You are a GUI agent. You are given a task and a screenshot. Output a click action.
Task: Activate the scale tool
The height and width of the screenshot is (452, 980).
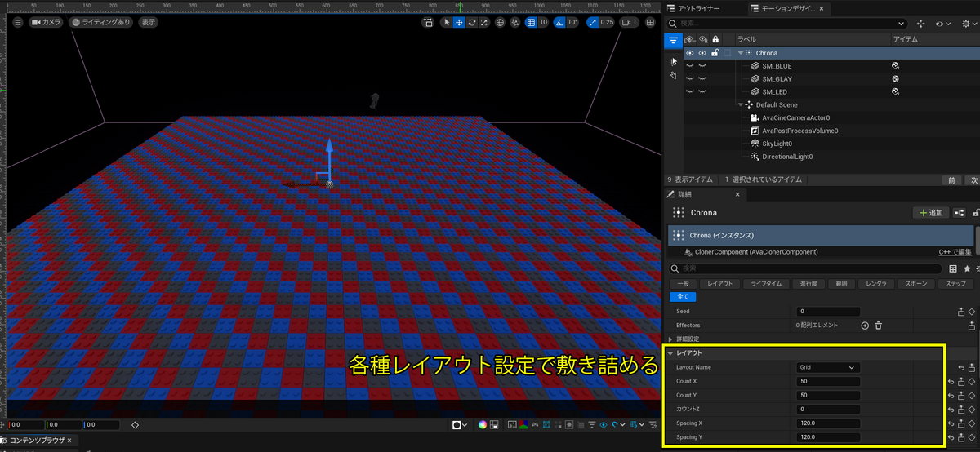484,23
